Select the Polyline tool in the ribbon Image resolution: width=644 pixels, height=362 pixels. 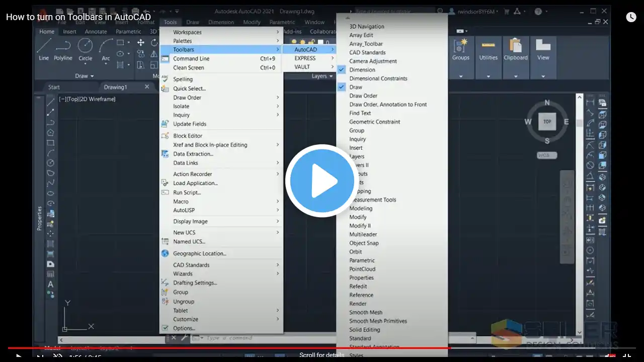pyautogui.click(x=63, y=49)
